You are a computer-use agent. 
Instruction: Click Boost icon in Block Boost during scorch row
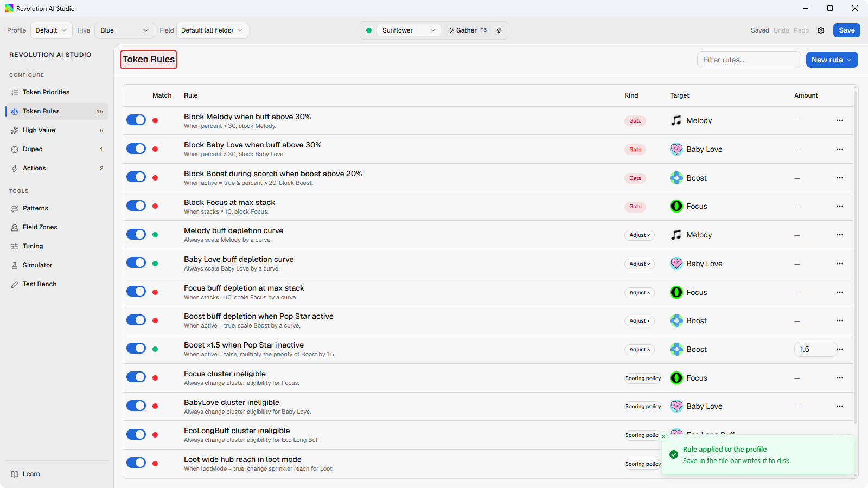point(676,178)
